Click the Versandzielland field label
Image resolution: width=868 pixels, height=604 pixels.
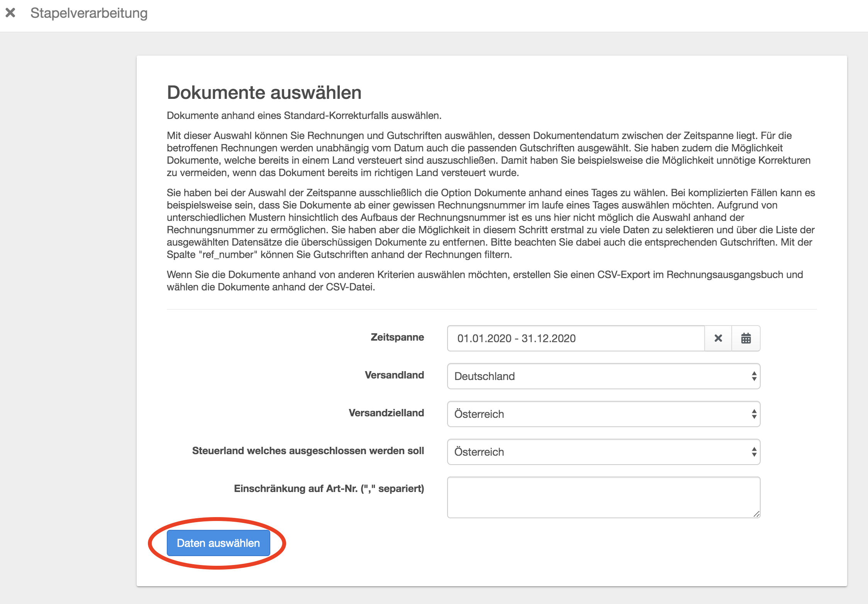click(386, 413)
